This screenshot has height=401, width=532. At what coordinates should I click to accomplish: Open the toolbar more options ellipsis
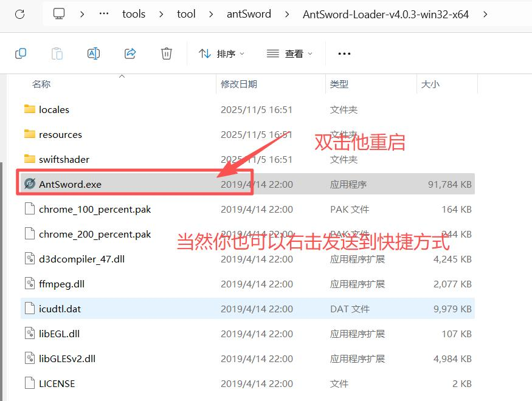344,53
